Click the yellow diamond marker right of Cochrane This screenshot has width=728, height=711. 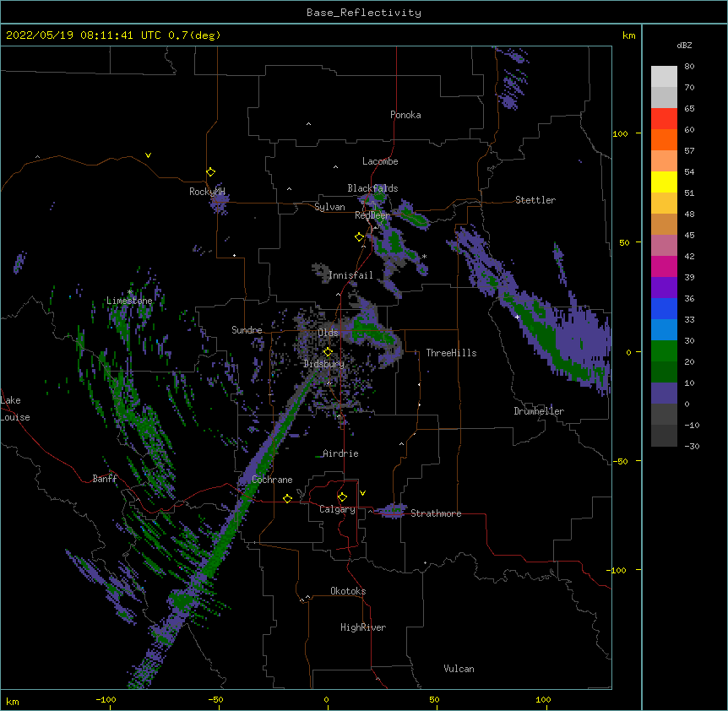pos(287,498)
